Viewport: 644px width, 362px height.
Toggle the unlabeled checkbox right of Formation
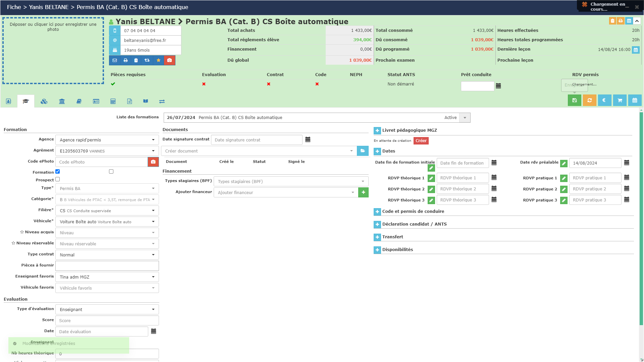[x=111, y=172]
